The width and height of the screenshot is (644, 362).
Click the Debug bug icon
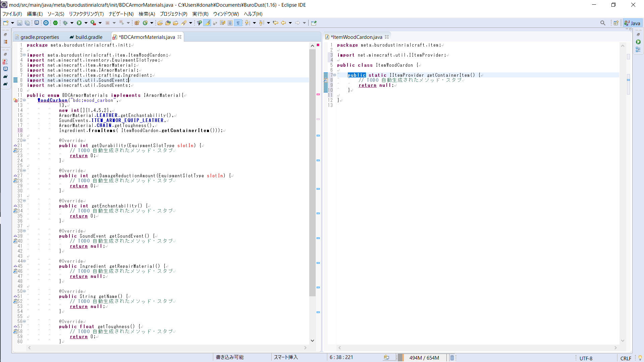pos(65,23)
